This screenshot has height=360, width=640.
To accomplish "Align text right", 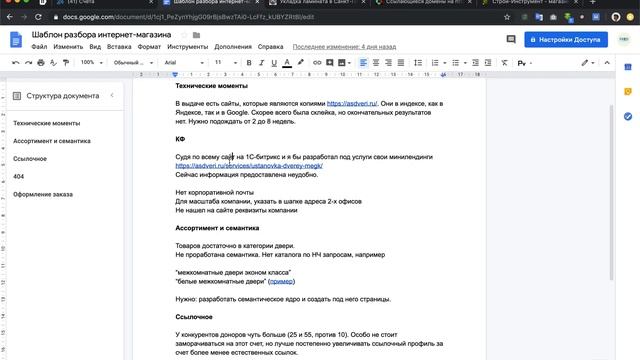I will [388, 63].
